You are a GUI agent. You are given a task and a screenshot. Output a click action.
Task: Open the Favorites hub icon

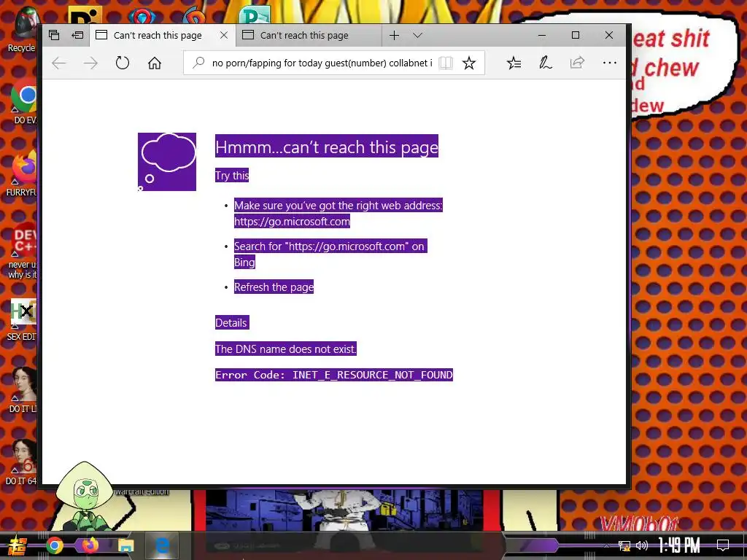click(x=514, y=63)
